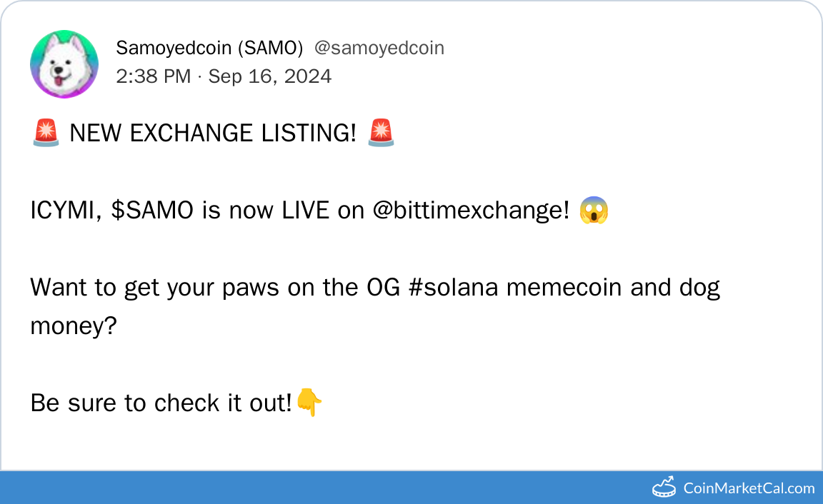Viewport: 823px width, 504px height.
Task: Click the screaming face emoji
Action: [594, 211]
